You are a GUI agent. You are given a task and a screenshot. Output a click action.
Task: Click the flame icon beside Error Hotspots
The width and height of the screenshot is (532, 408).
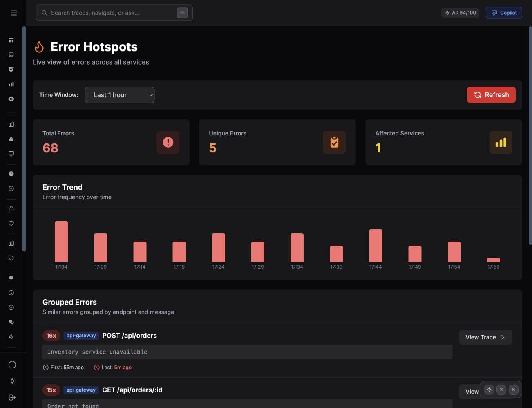[x=39, y=47]
